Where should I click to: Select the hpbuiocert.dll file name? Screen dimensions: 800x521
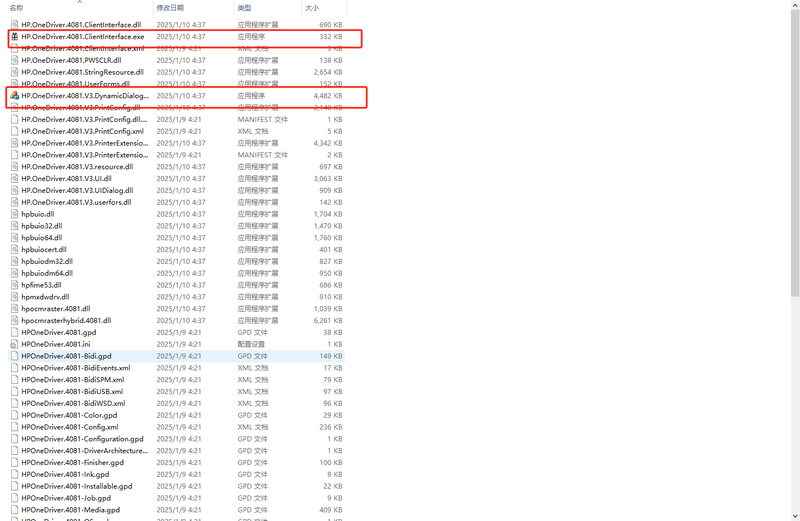pos(44,250)
